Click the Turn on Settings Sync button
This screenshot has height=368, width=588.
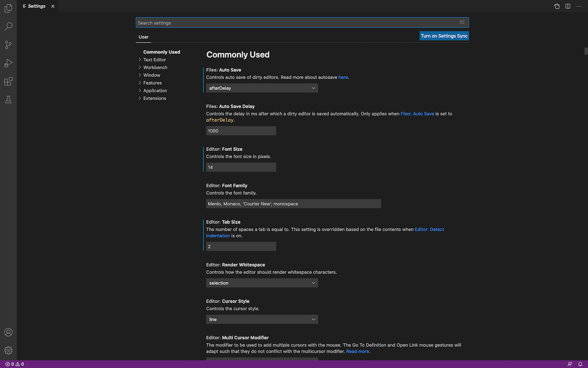[444, 36]
